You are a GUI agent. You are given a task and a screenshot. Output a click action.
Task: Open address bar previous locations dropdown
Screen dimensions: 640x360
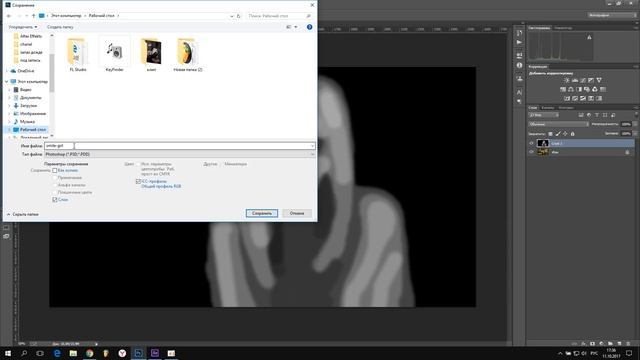tap(232, 16)
